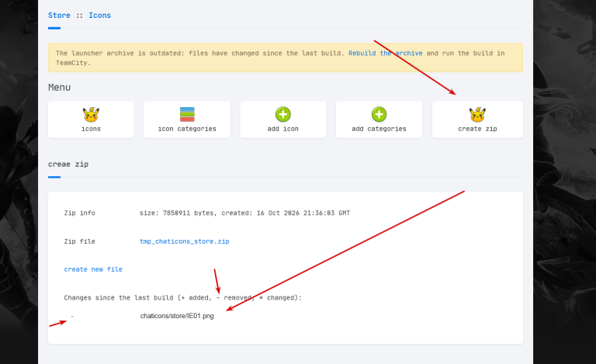The height and width of the screenshot is (364, 596).
Task: Go to Store breadcrumb link
Action: pyautogui.click(x=59, y=16)
